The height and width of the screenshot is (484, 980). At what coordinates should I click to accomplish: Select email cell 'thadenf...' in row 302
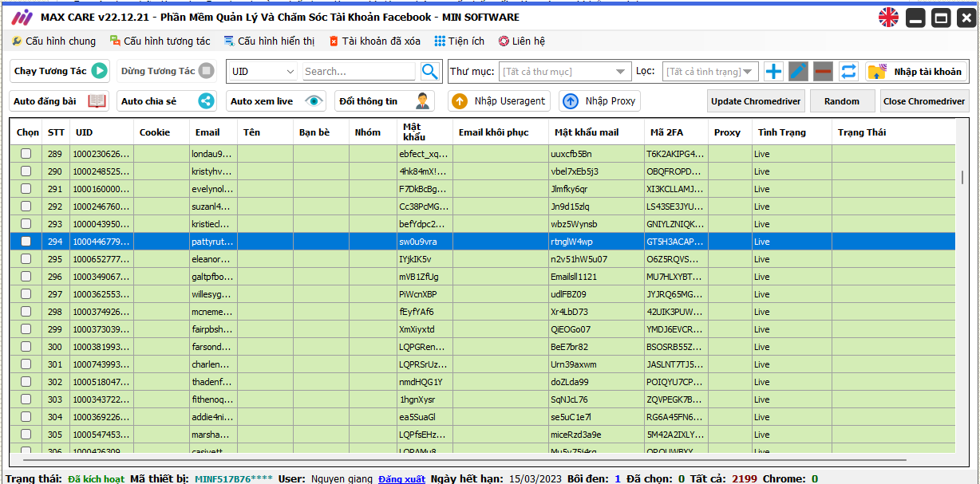(x=213, y=382)
